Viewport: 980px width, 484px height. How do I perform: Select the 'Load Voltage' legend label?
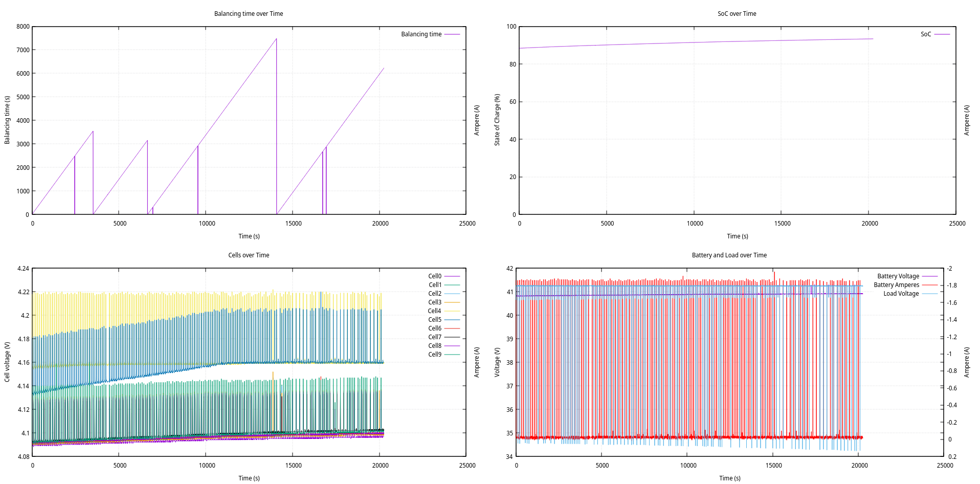tap(901, 294)
